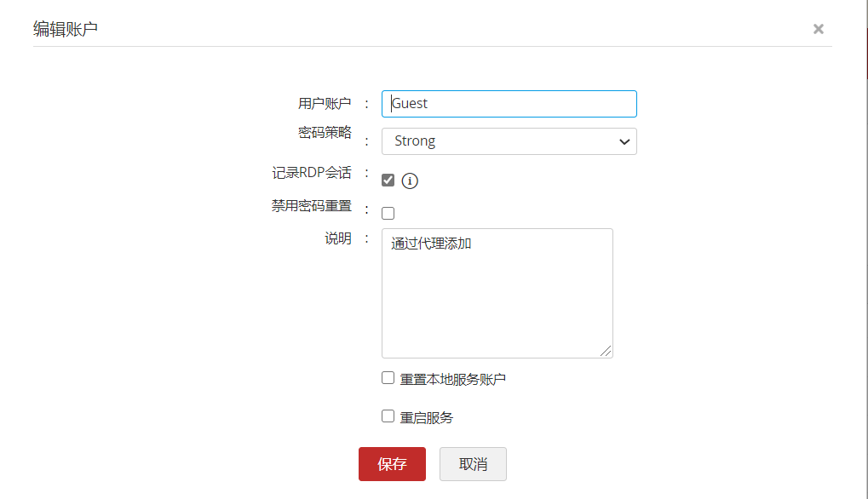Focus the 用户账户 field containing Guest

point(509,104)
